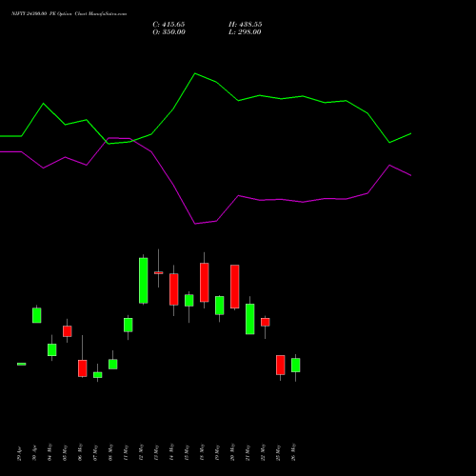476x476 pixels.
Task: Select the 04 May date label
Action: coord(50,452)
